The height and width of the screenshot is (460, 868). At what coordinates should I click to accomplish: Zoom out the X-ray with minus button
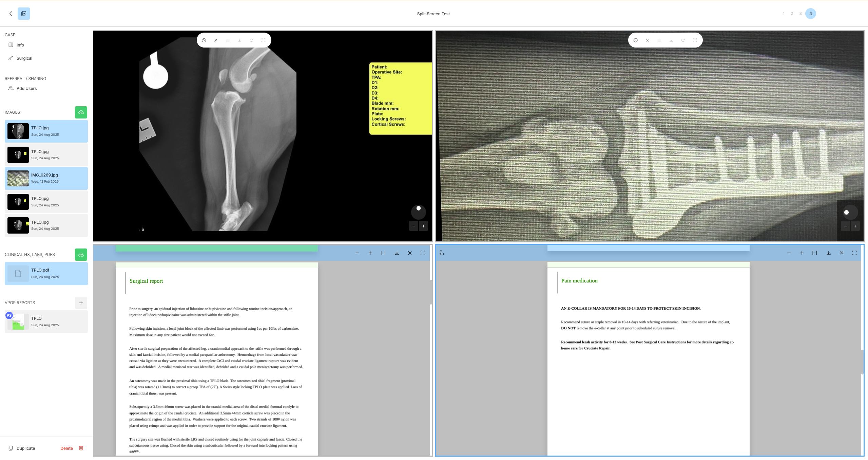413,226
